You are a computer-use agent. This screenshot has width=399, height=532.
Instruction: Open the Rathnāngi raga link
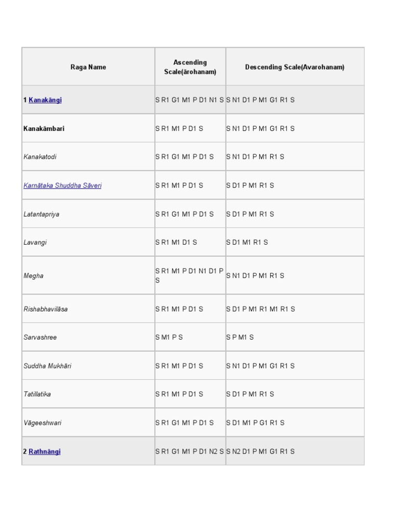pos(45,451)
